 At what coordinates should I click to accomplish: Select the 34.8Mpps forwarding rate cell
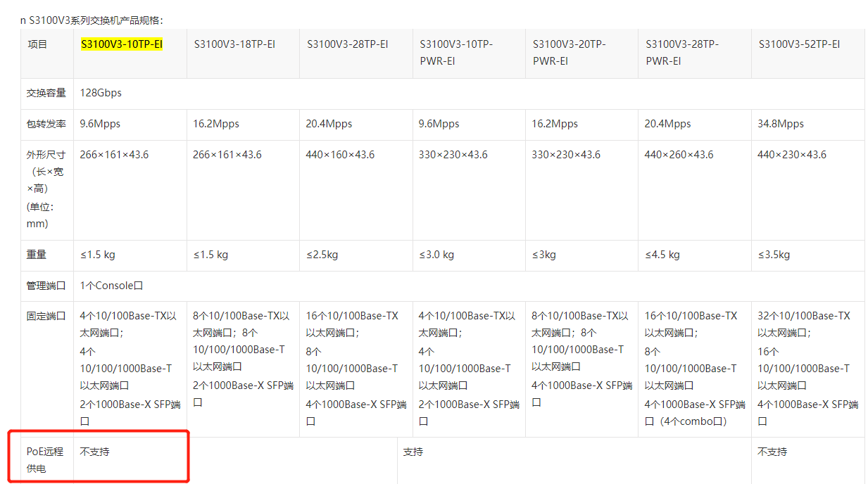click(x=780, y=124)
